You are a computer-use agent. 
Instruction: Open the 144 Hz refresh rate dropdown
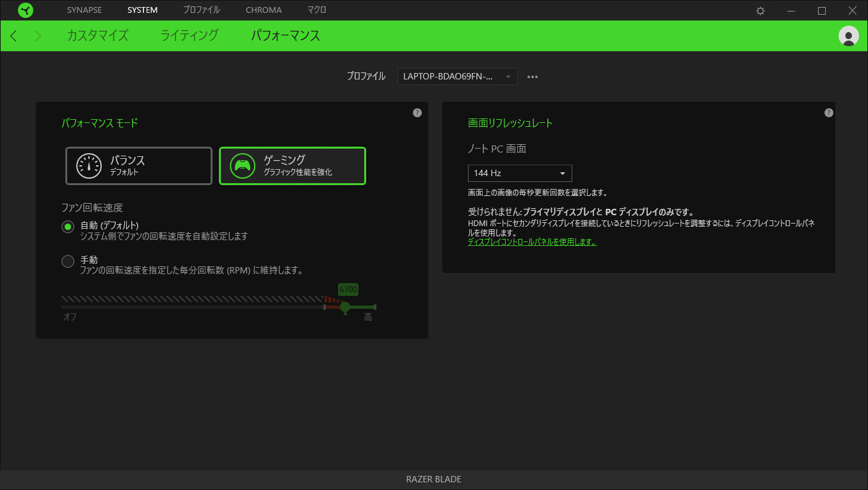(x=520, y=173)
